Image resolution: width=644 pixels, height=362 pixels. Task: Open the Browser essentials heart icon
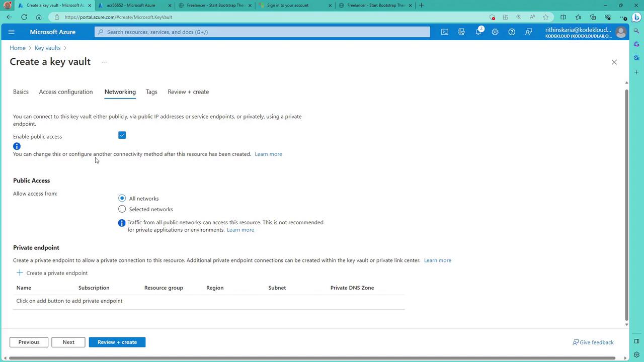(608, 17)
